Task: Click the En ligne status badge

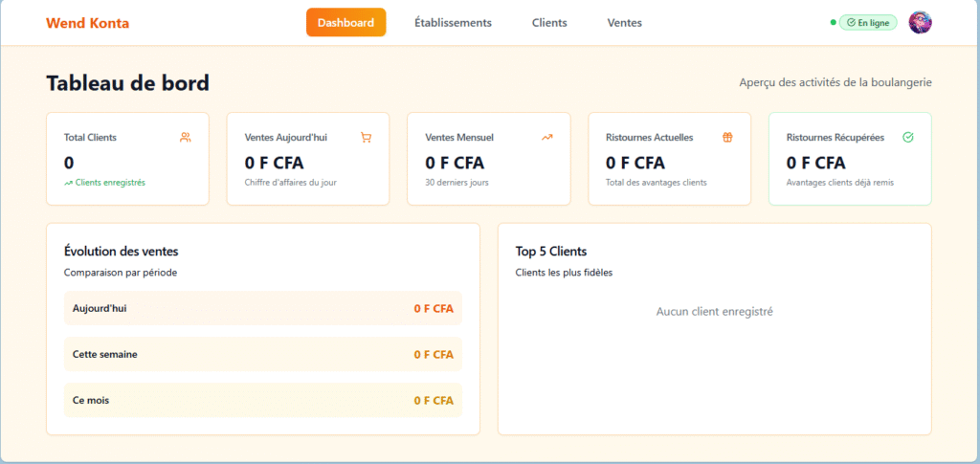Action: click(868, 22)
